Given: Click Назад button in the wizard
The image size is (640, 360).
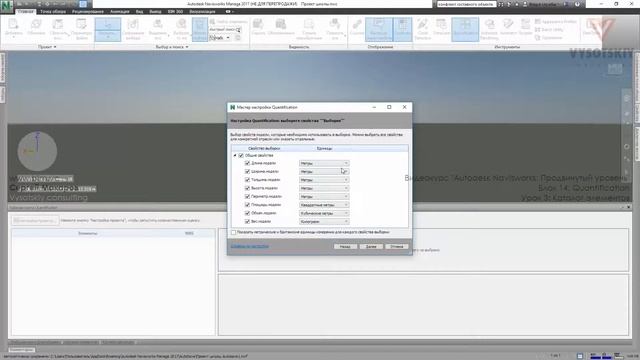Looking at the screenshot, I should pos(345,247).
